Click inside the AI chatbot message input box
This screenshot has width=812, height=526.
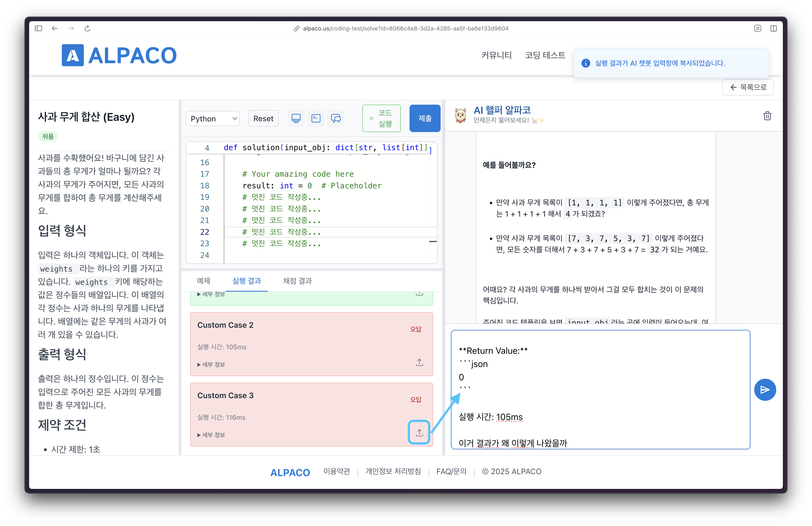(600, 390)
